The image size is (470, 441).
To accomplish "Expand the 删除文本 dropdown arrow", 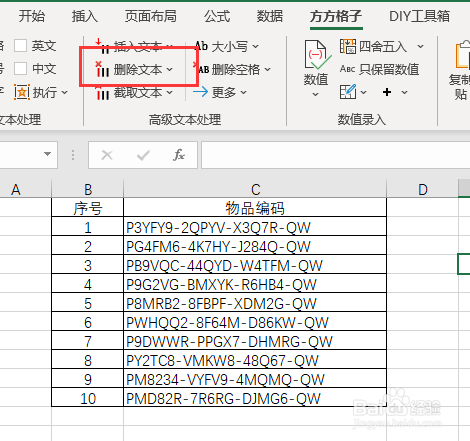I will 169,69.
